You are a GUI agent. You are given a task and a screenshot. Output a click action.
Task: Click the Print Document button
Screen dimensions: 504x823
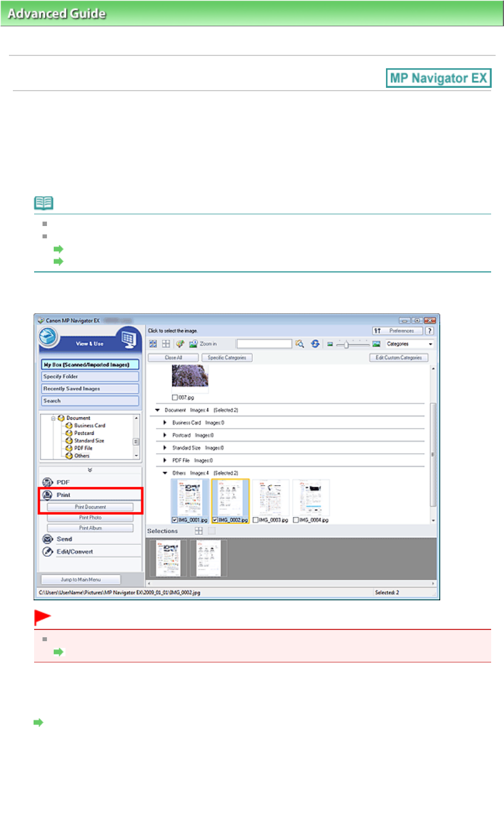[x=90, y=507]
